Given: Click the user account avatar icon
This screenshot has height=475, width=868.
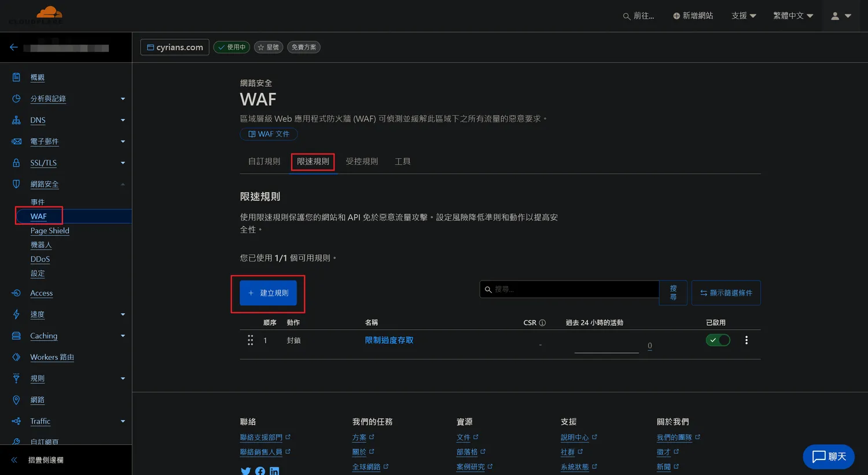Looking at the screenshot, I should pyautogui.click(x=835, y=16).
